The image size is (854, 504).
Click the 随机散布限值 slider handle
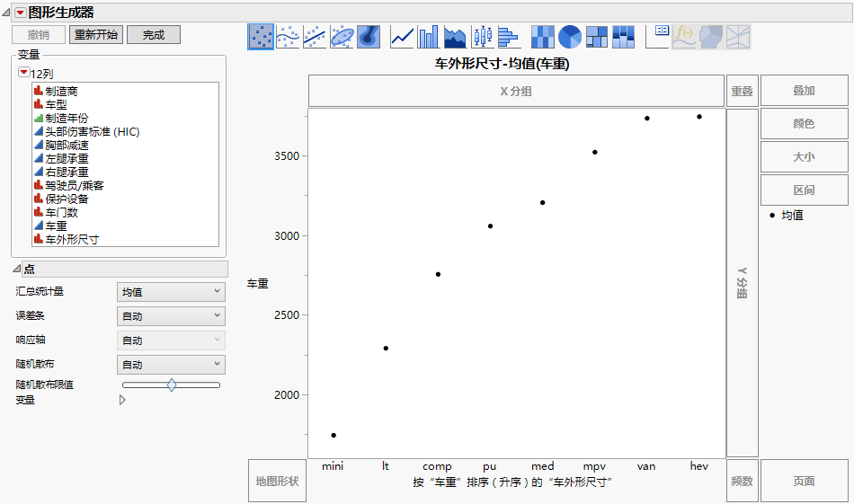[x=172, y=385]
